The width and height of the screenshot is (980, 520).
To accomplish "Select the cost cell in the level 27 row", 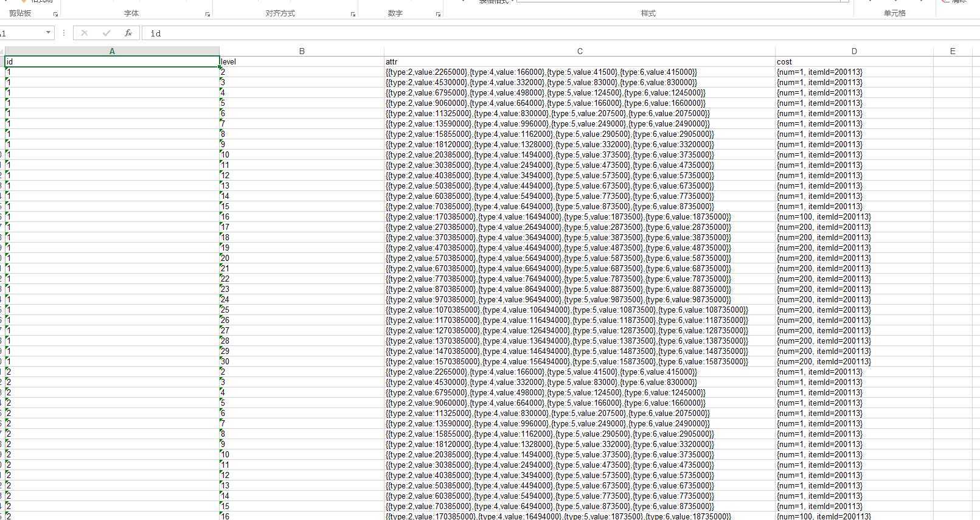I will [854, 330].
